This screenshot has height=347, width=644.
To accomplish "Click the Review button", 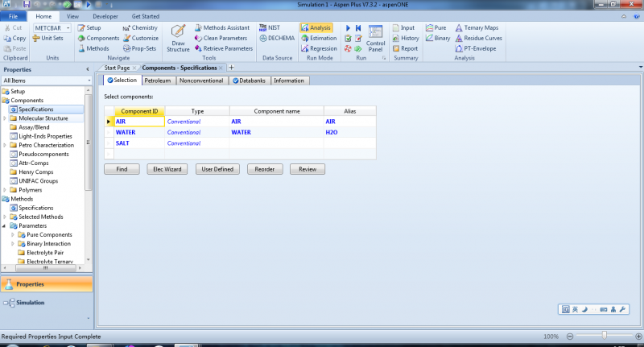I will pos(308,169).
